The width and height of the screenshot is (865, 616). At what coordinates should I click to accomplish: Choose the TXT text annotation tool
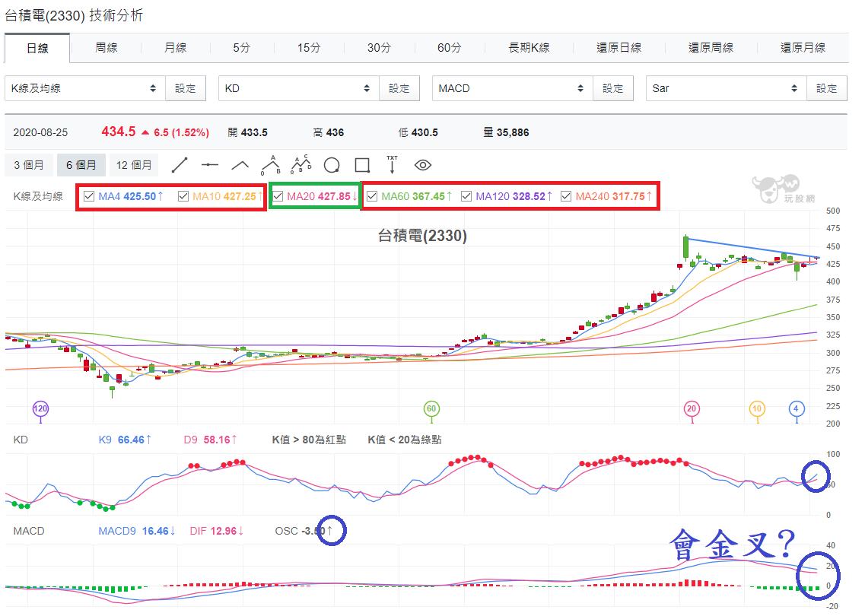pos(393,164)
